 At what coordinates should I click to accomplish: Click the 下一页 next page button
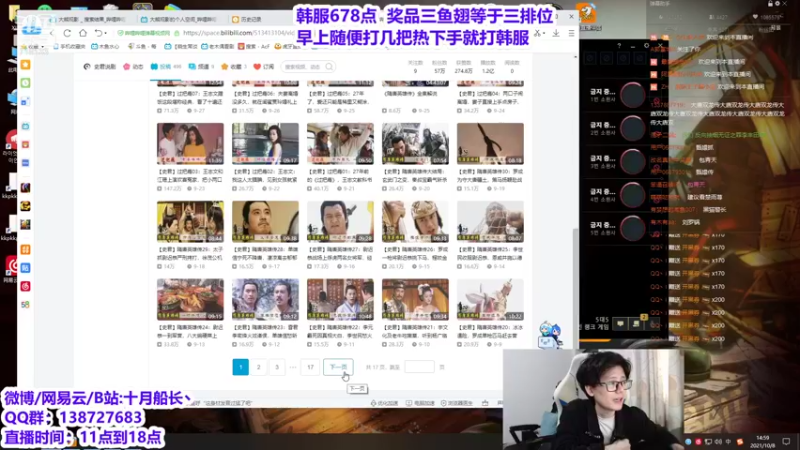point(338,367)
